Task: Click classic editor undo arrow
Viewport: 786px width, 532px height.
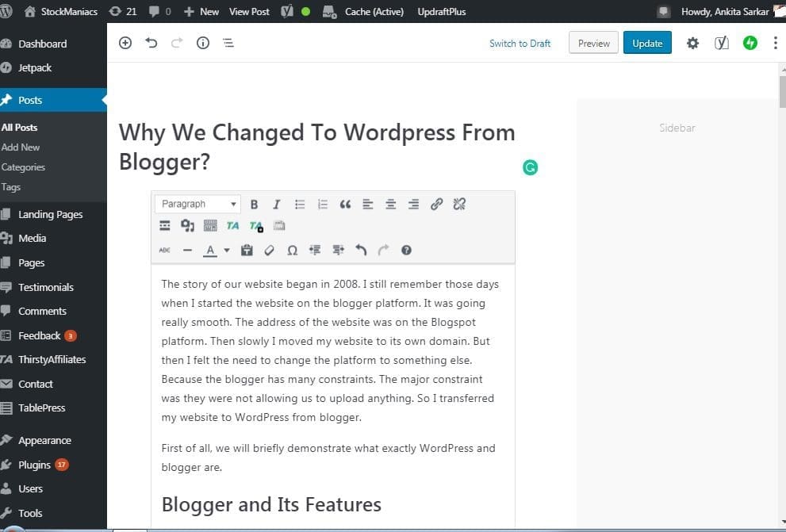Action: 361,250
